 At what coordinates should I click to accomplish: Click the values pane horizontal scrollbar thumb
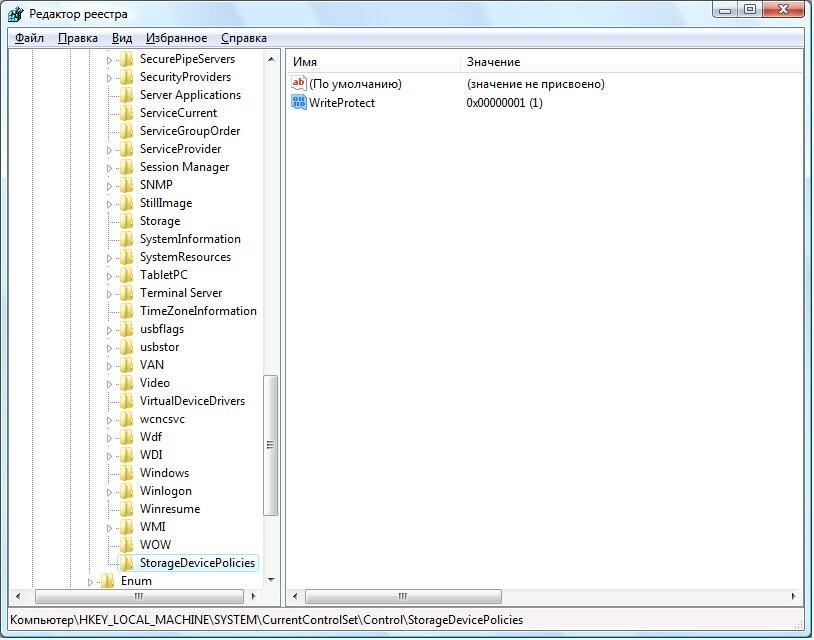pos(403,596)
